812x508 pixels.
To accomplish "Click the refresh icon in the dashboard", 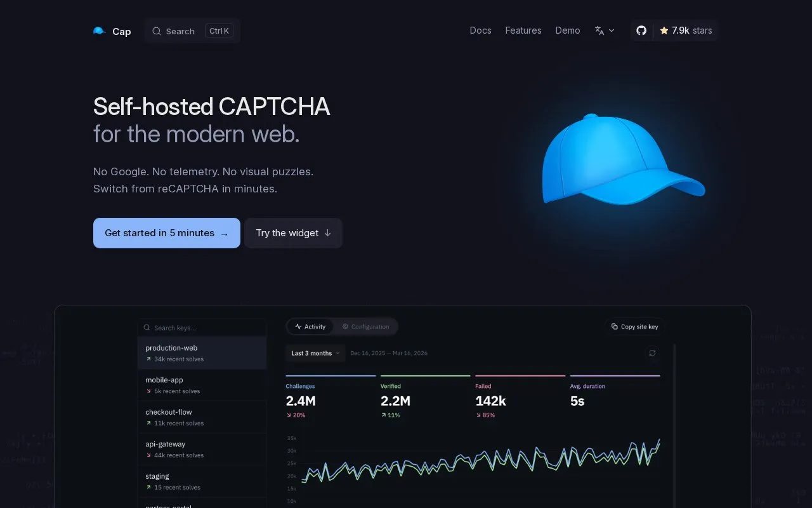I will pyautogui.click(x=652, y=353).
